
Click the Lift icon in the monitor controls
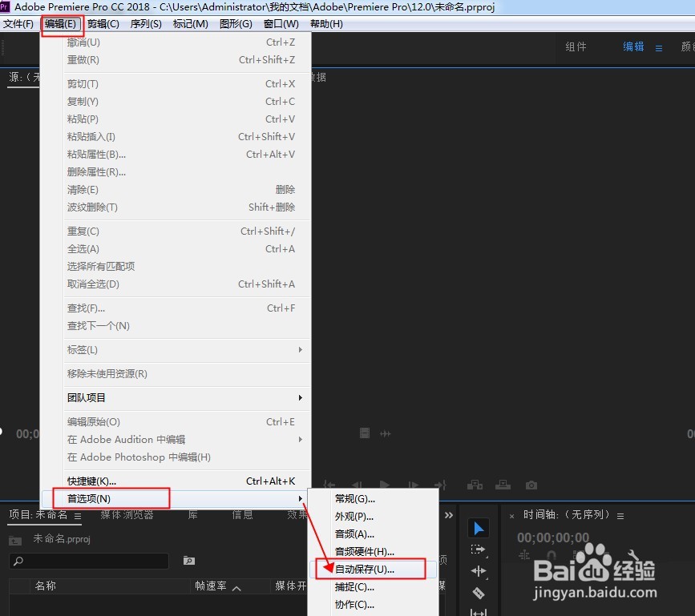(475, 485)
